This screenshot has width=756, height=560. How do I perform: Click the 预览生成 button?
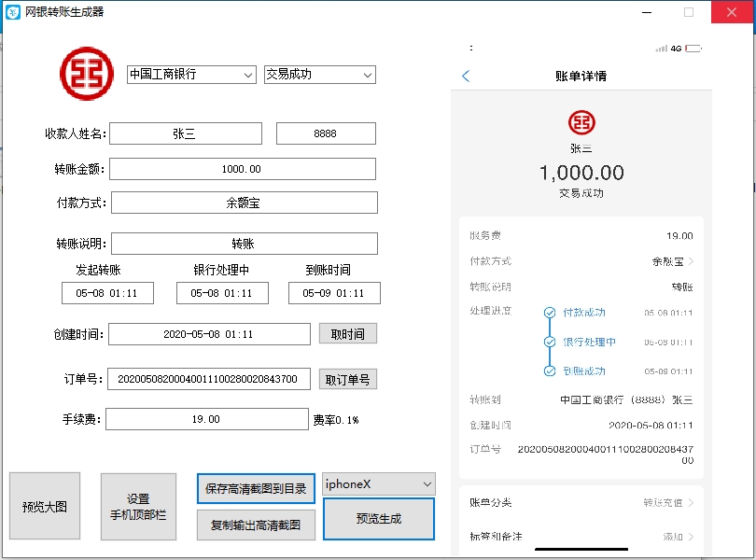(x=378, y=519)
